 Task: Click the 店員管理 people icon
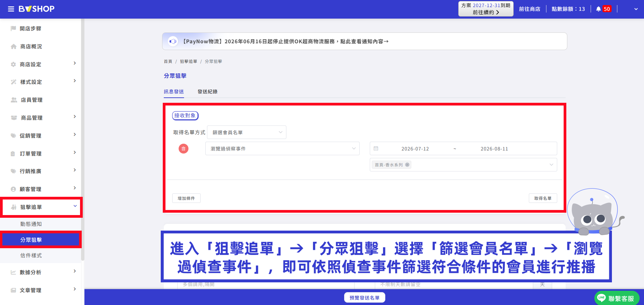tap(14, 100)
